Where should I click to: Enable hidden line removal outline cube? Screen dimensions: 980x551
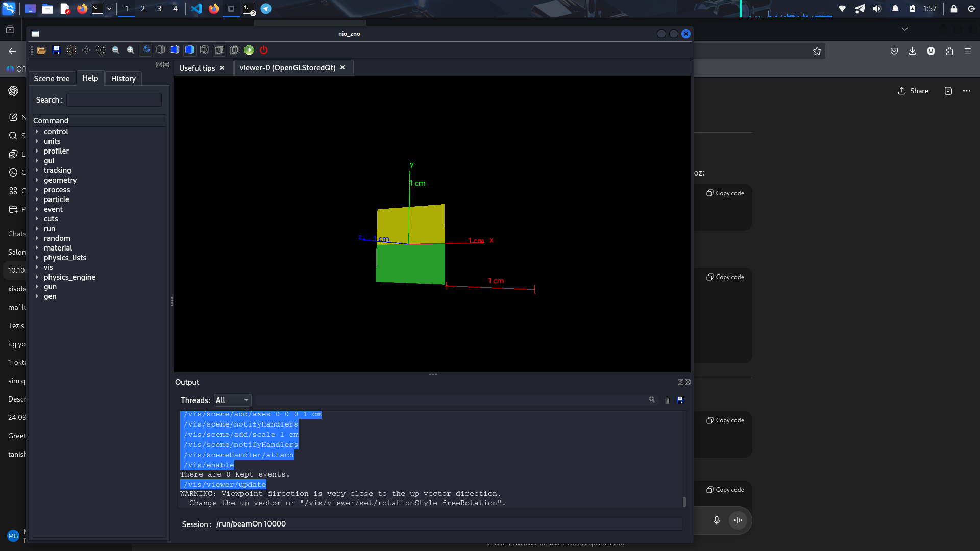(x=160, y=50)
